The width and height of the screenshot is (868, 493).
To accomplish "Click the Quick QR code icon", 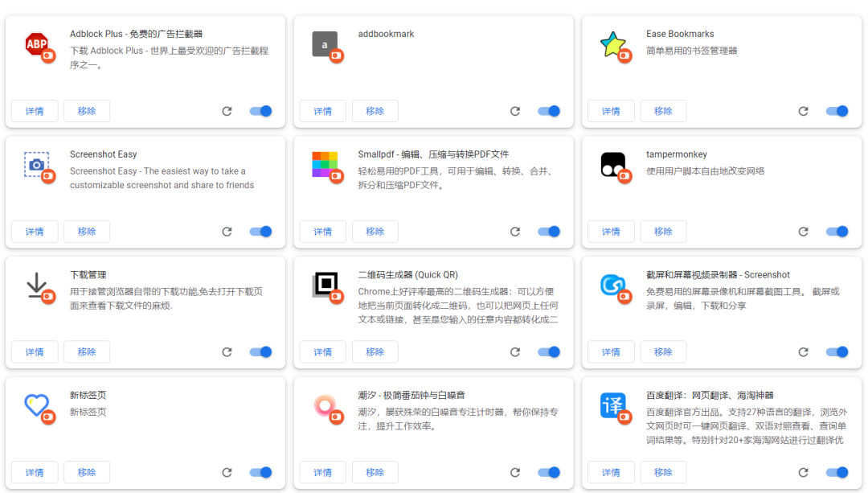I will [325, 286].
